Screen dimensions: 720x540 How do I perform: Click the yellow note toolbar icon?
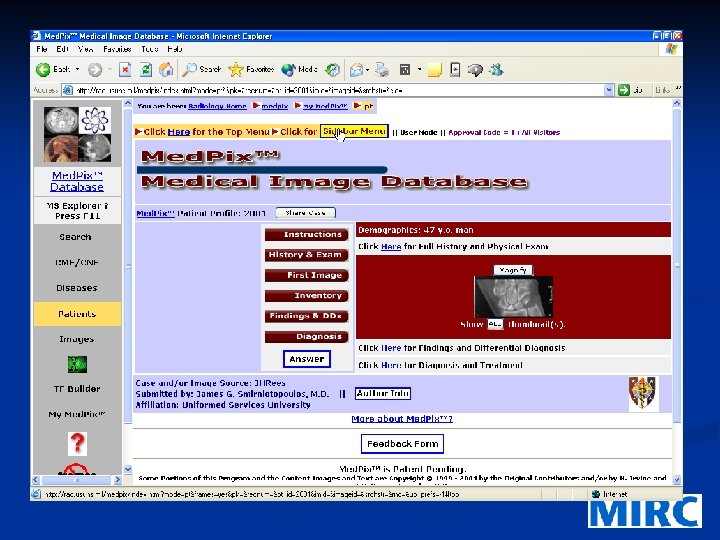coord(434,70)
